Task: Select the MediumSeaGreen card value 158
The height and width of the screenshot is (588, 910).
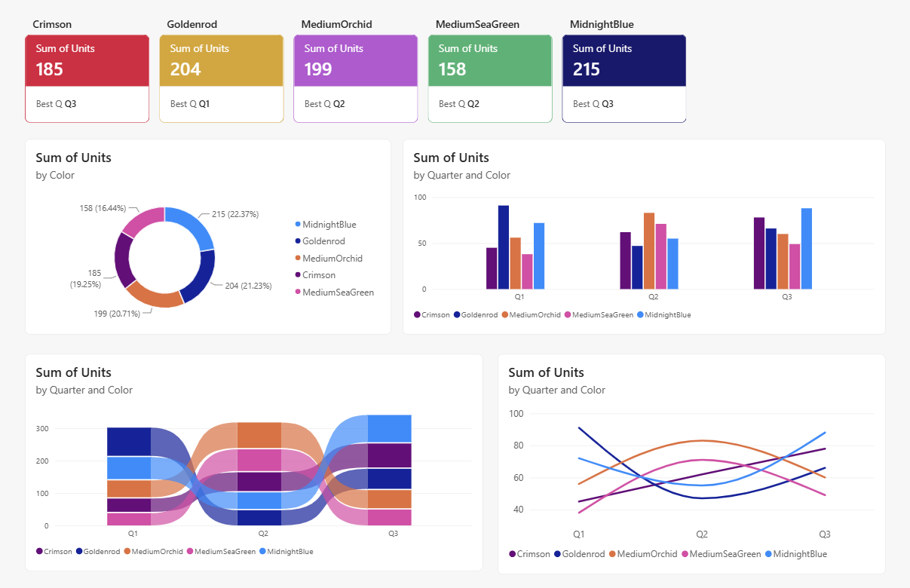Action: [452, 69]
